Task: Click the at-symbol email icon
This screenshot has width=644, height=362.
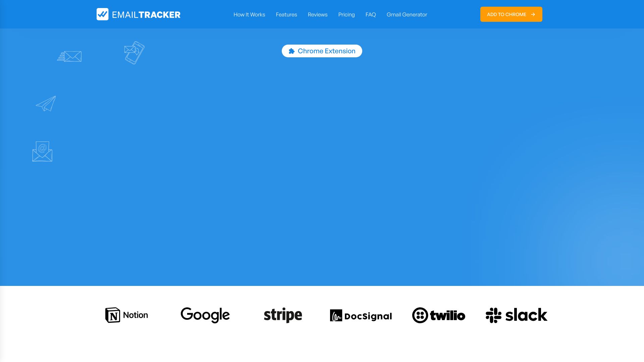Action: 42,151
